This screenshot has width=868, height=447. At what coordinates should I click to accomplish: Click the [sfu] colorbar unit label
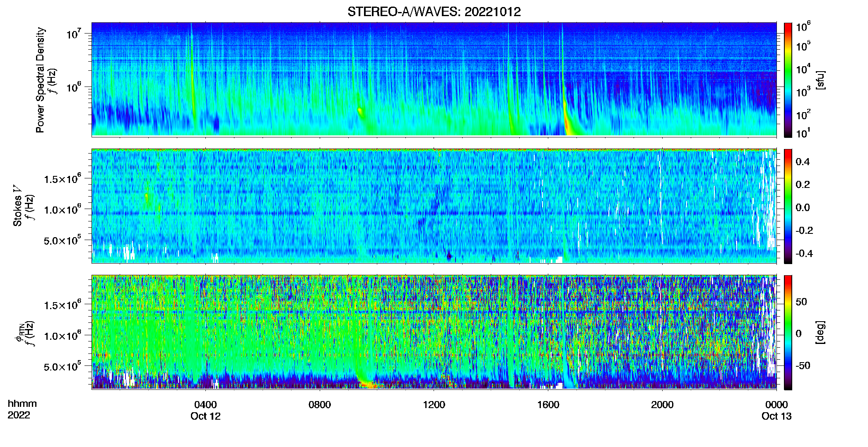[820, 80]
